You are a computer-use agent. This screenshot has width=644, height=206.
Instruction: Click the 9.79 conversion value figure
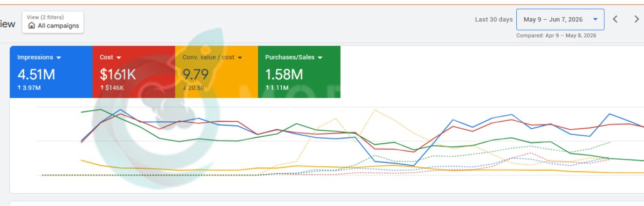(195, 74)
